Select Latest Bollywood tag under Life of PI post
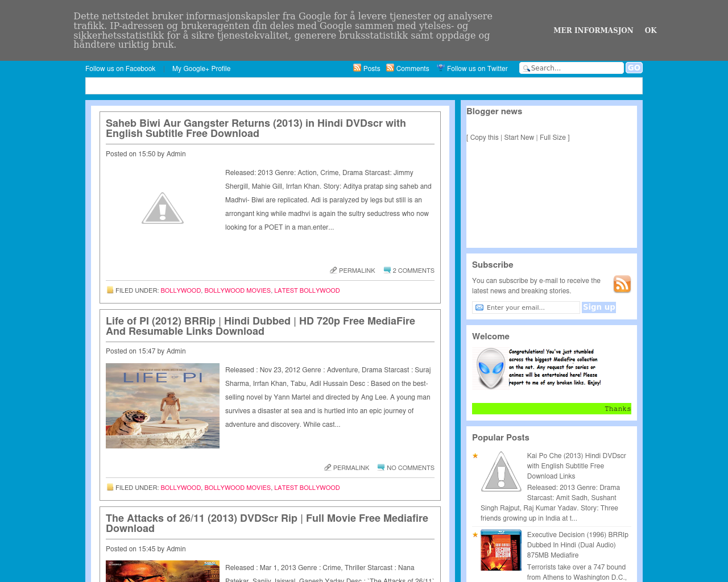This screenshot has height=582, width=728. click(x=307, y=488)
